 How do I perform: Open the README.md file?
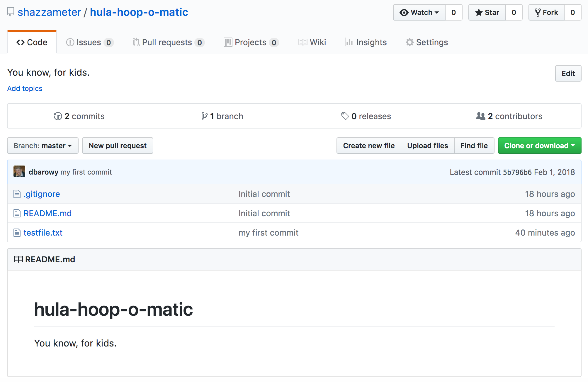[47, 213]
